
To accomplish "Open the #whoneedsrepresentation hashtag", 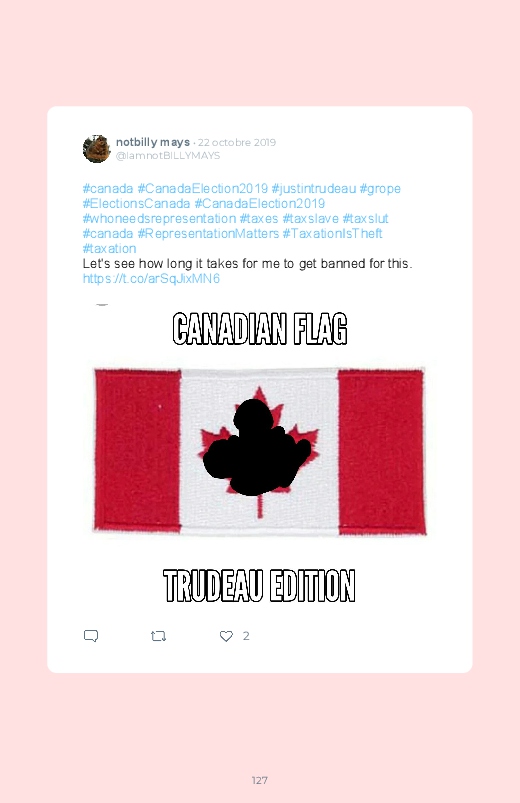I will pos(159,219).
